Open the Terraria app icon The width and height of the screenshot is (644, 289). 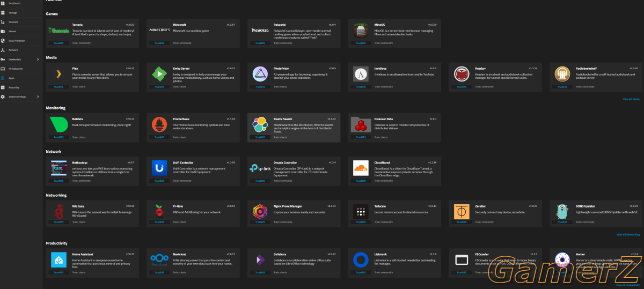click(58, 31)
